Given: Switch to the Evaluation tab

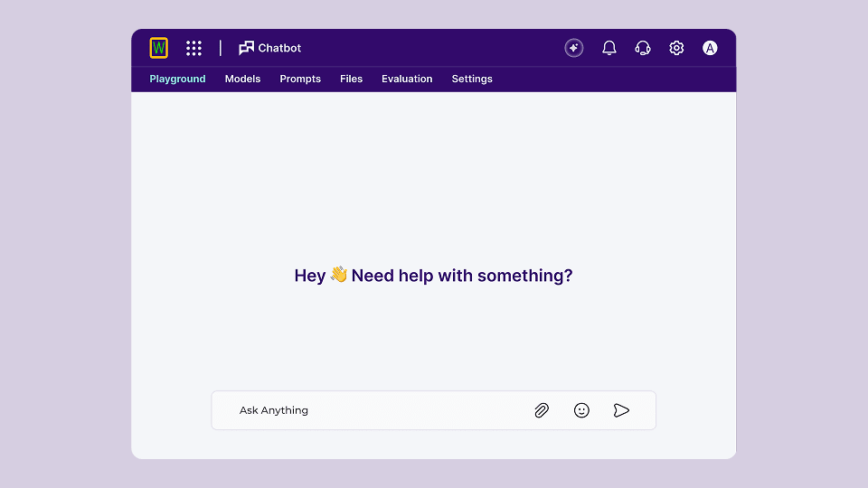Looking at the screenshot, I should coord(407,79).
